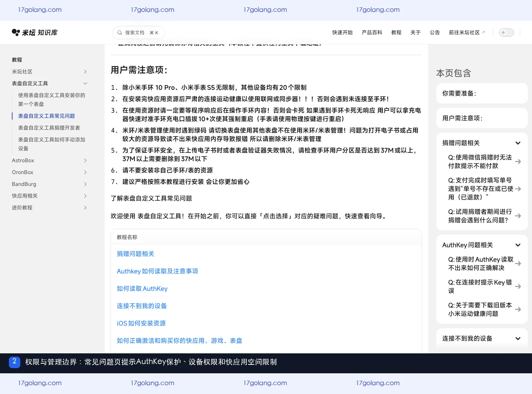Image resolution: width=532 pixels, height=394 pixels.
Task: Collapse AuthKey问题相关 outline chevron
Action: [518, 245]
